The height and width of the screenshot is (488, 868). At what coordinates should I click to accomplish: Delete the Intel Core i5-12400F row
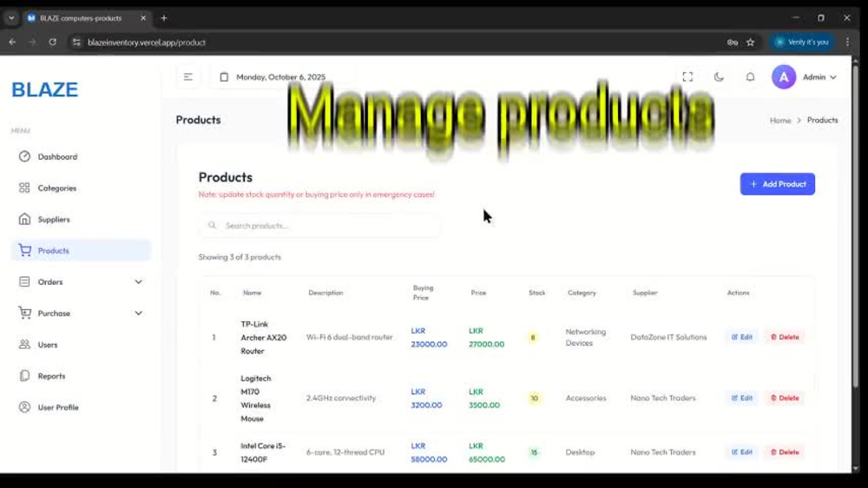coord(785,452)
